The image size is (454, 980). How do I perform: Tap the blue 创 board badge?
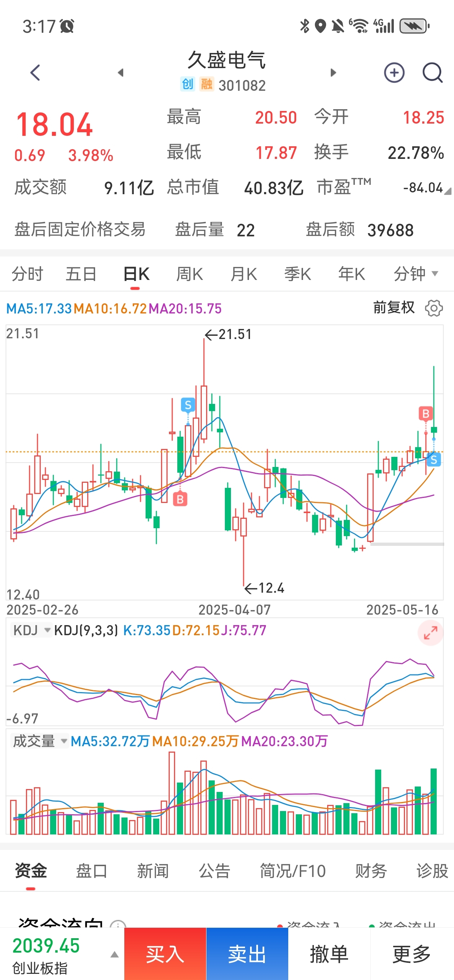click(188, 84)
